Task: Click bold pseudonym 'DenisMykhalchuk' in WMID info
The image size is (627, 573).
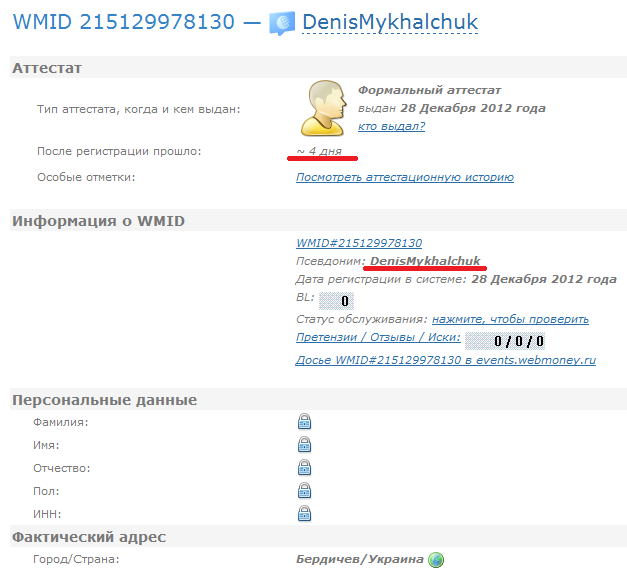Action: tap(425, 261)
